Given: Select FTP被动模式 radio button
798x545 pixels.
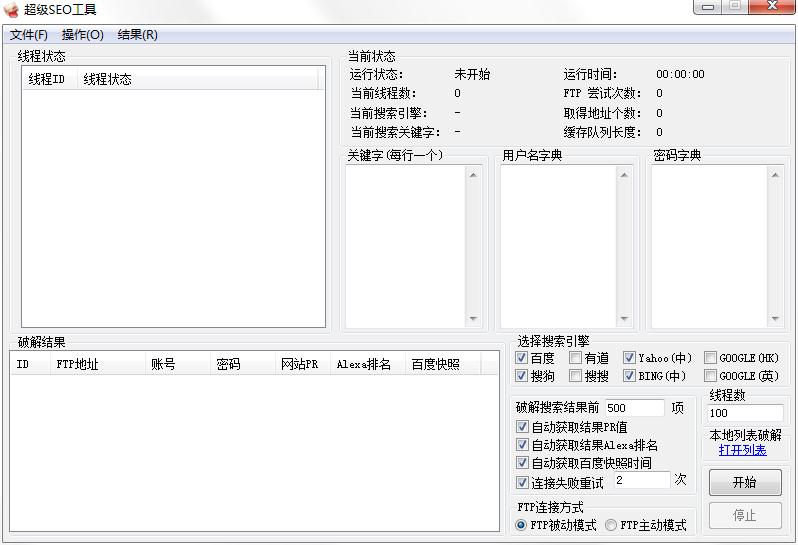Looking at the screenshot, I should tap(521, 525).
